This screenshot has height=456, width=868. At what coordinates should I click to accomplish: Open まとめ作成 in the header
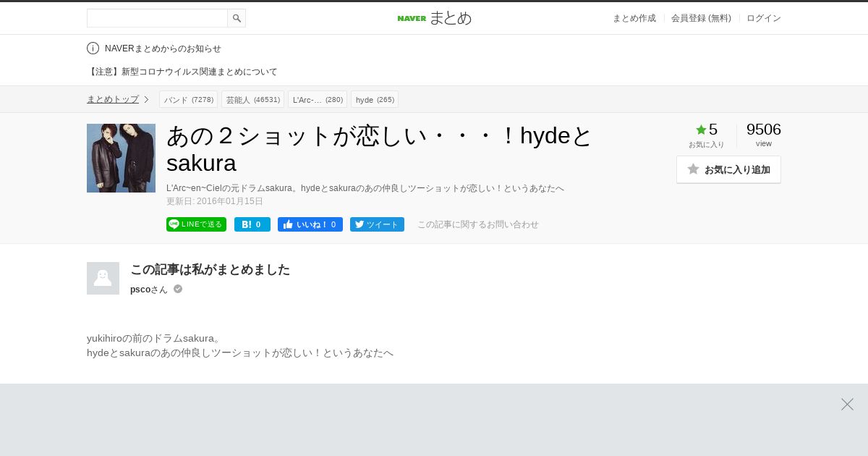(x=634, y=18)
